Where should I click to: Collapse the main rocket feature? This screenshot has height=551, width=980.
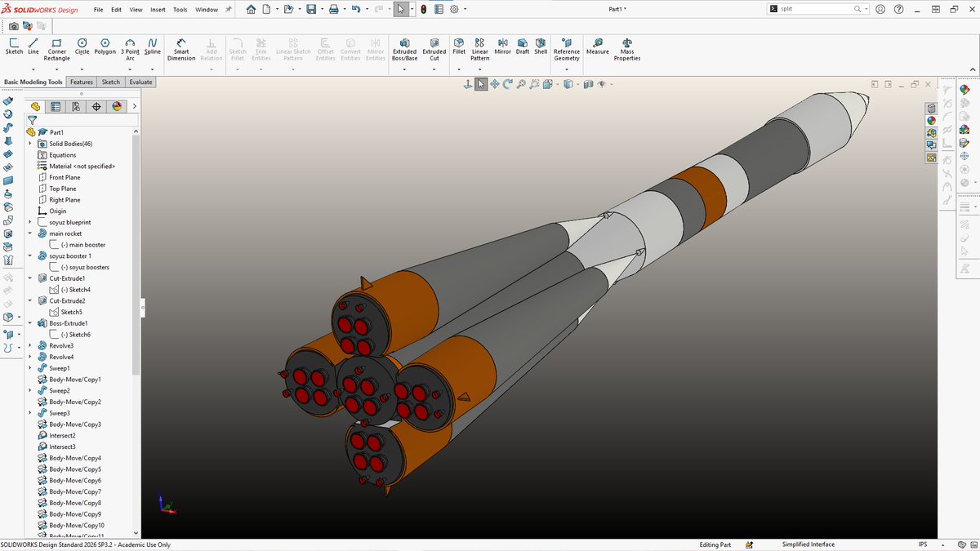30,233
